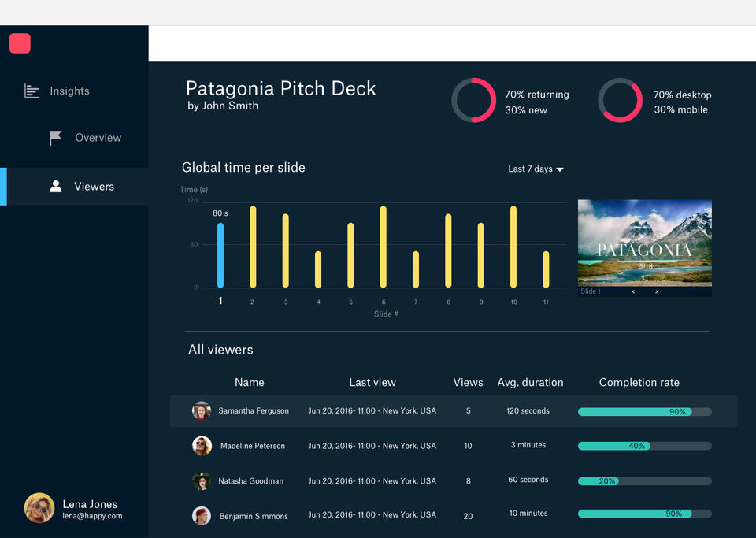Click the Patagonia slide thumbnail
The image size is (756, 538).
tap(645, 243)
